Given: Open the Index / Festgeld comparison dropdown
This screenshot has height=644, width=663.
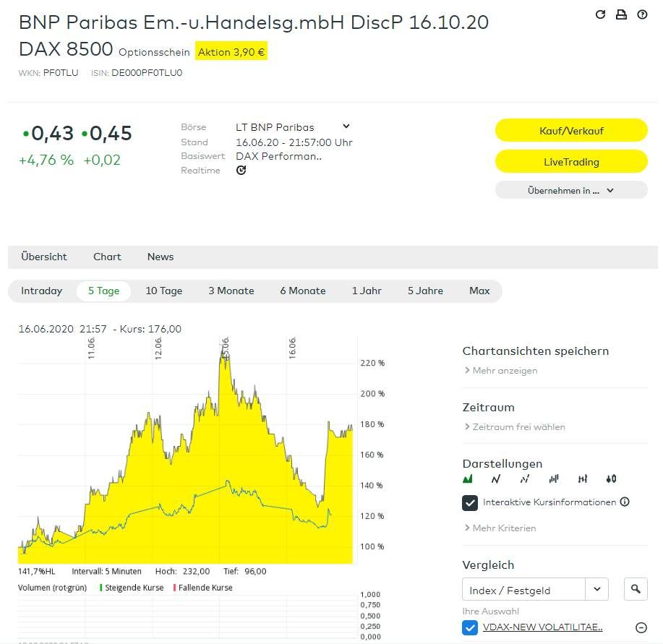Looking at the screenshot, I should (596, 589).
